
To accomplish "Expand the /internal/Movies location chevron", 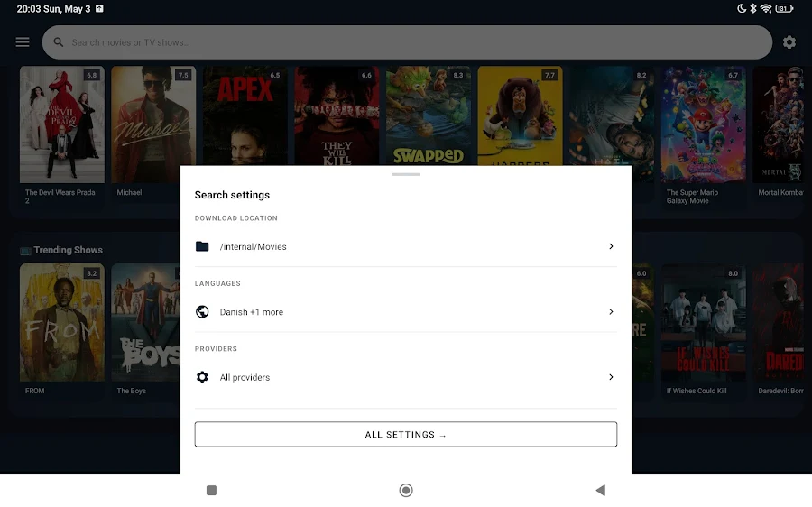I will (611, 246).
